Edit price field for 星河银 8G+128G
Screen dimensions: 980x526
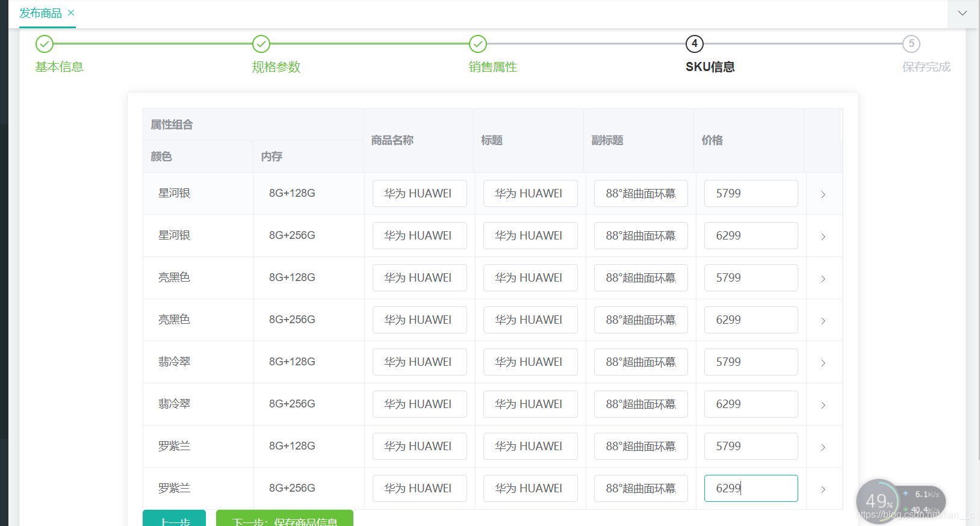pos(751,193)
